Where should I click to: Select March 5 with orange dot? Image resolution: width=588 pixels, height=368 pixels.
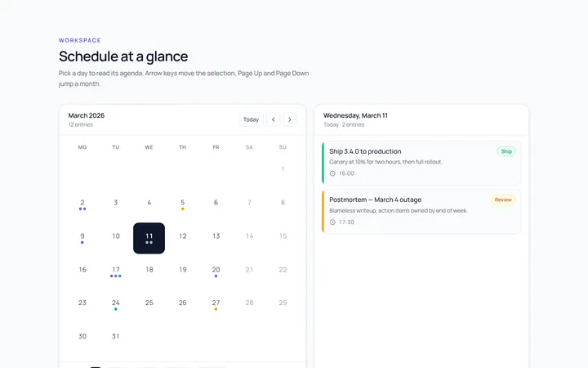click(x=183, y=203)
